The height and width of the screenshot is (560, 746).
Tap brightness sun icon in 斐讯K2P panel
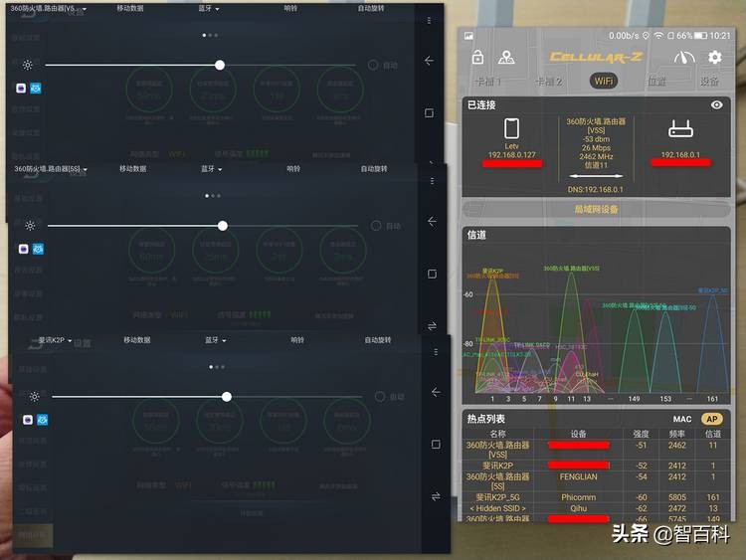coord(34,396)
